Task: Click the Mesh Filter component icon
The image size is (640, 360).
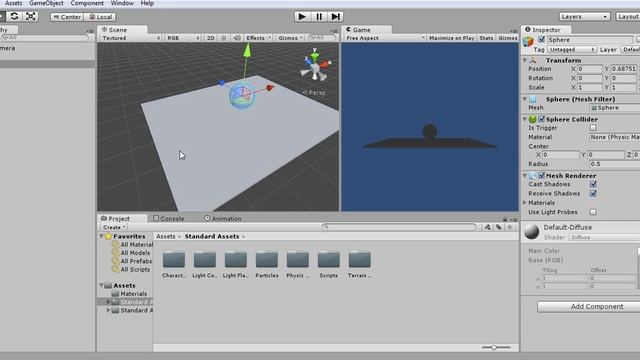Action: pyautogui.click(x=533, y=99)
